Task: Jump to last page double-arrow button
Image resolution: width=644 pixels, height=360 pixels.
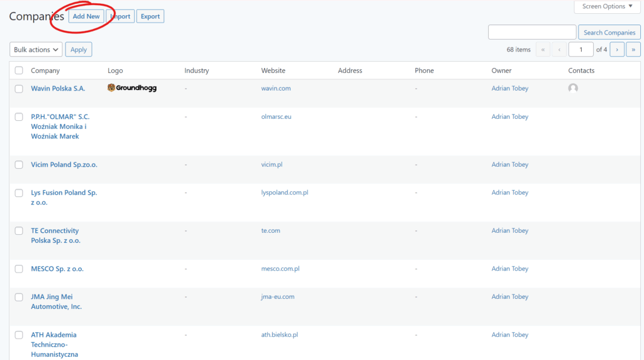Action: [x=633, y=49]
